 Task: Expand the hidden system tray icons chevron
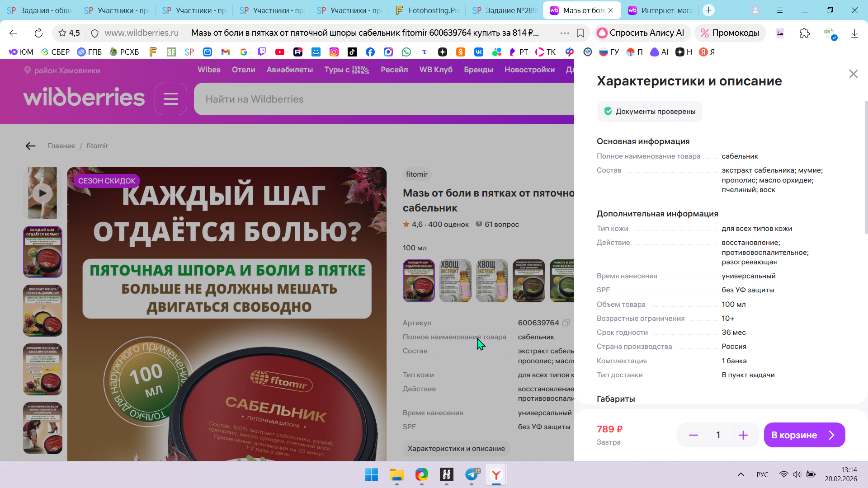741,474
